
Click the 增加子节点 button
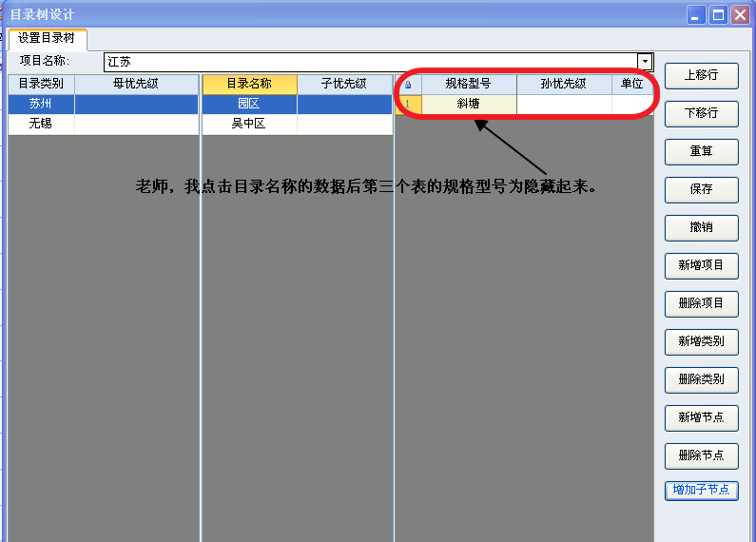(x=701, y=491)
